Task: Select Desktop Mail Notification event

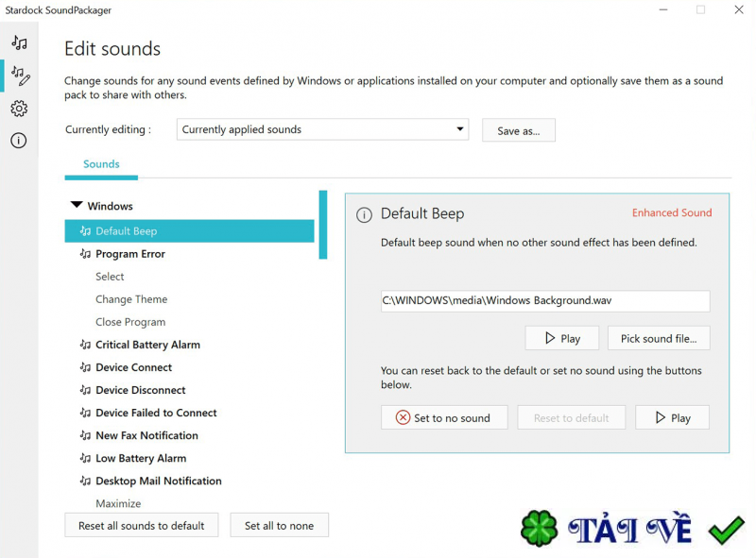Action: click(x=159, y=481)
